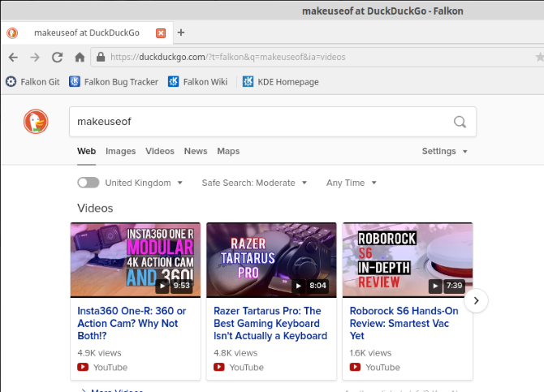
Task: Open the Safe Search: Moderate dropdown
Action: 254,183
